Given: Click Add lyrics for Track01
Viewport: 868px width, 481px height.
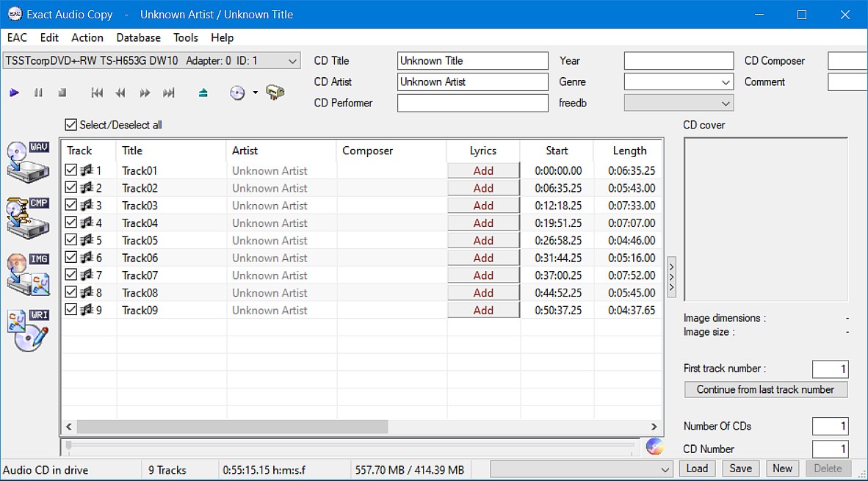Looking at the screenshot, I should 483,170.
